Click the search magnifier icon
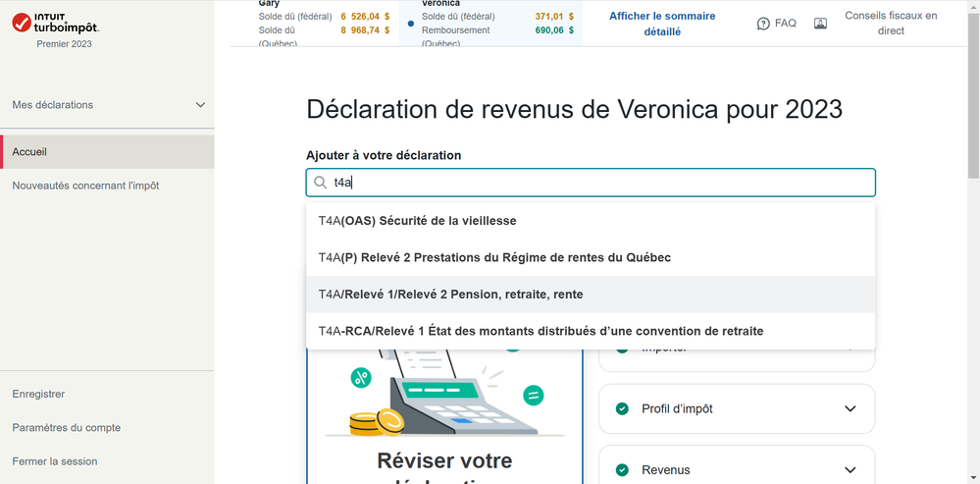This screenshot has width=980, height=484. click(320, 183)
